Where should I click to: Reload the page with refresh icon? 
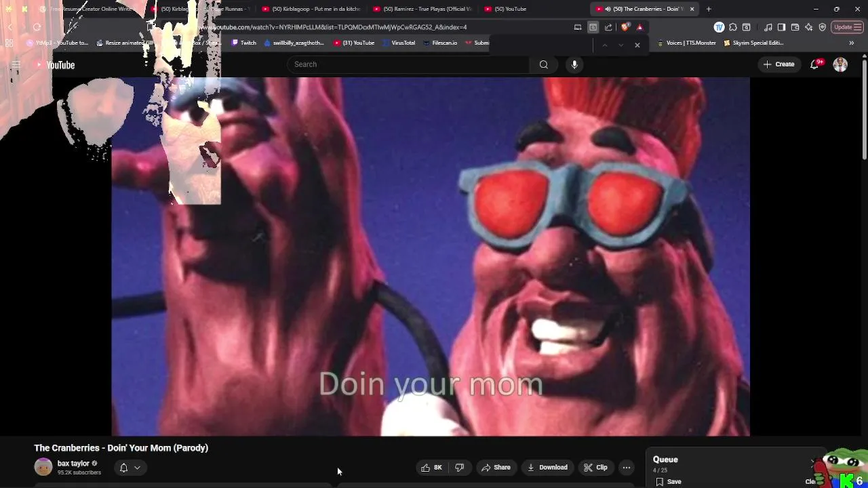click(x=37, y=27)
